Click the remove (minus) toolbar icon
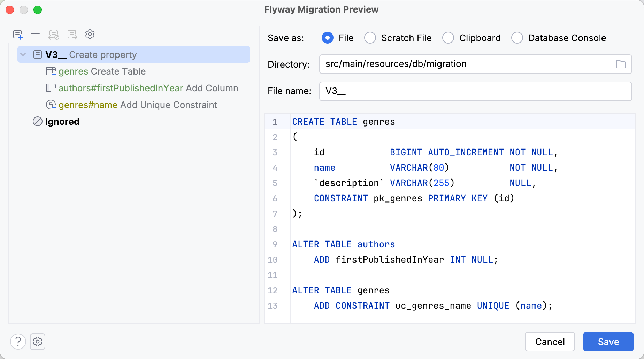This screenshot has width=644, height=359. point(35,34)
